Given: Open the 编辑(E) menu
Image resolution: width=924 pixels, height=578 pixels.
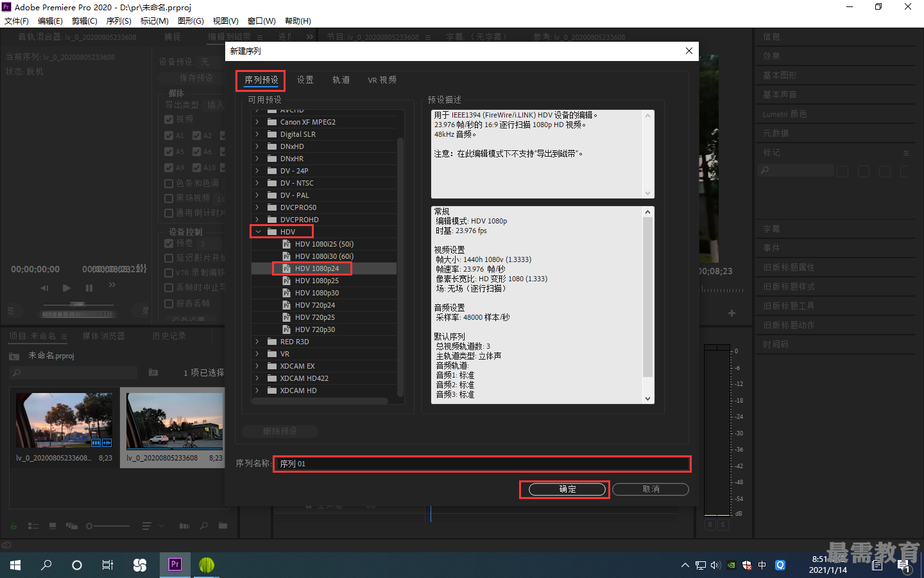Looking at the screenshot, I should tap(50, 21).
